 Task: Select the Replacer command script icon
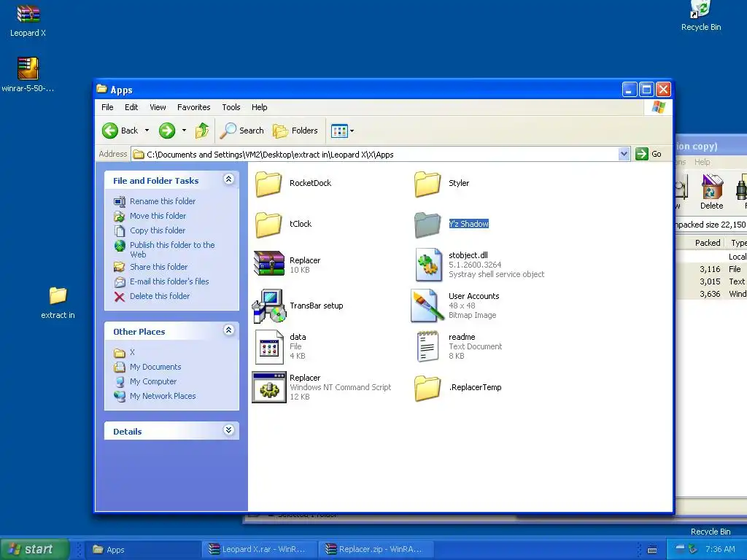click(269, 387)
